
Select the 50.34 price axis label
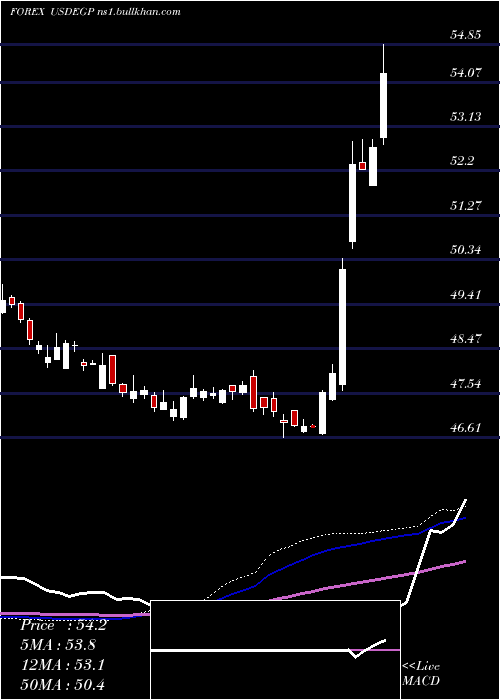tap(466, 249)
